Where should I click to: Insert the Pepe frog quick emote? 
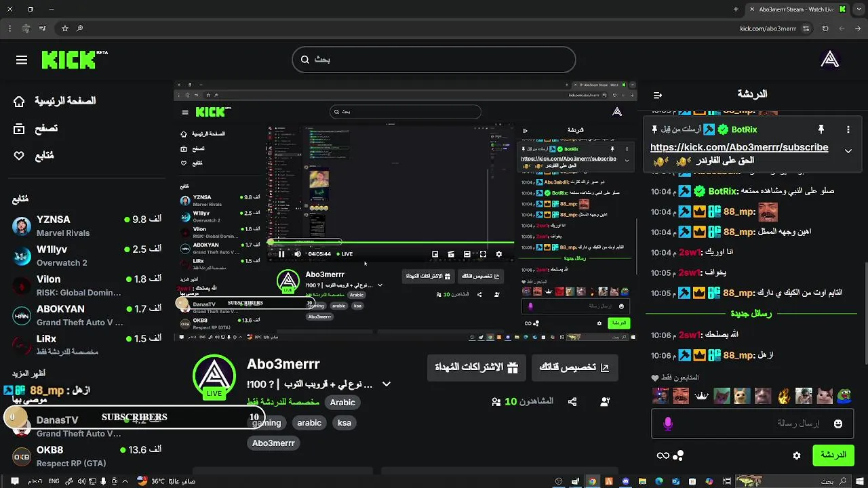pyautogui.click(x=845, y=395)
